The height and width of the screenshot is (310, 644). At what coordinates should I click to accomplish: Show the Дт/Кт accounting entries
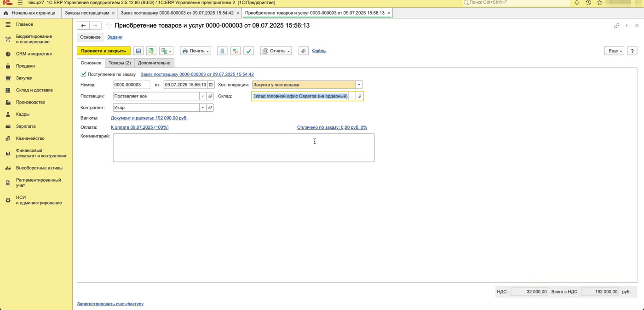(235, 51)
